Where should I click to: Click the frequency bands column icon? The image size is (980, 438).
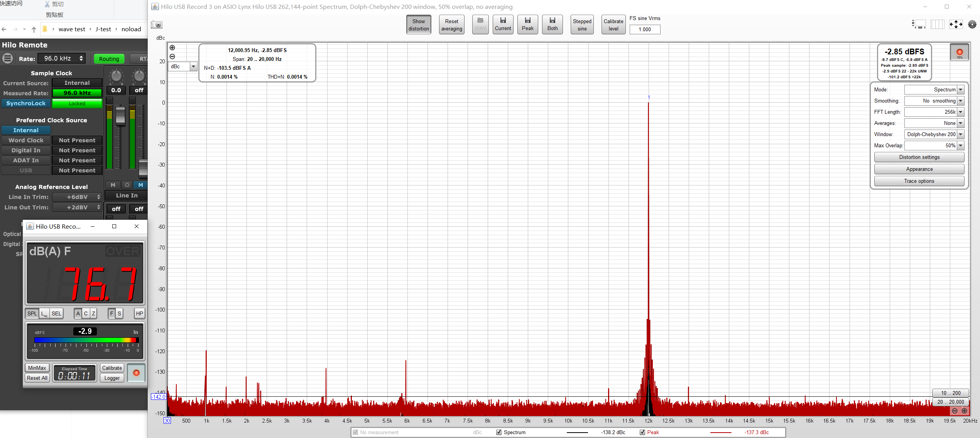(x=938, y=25)
